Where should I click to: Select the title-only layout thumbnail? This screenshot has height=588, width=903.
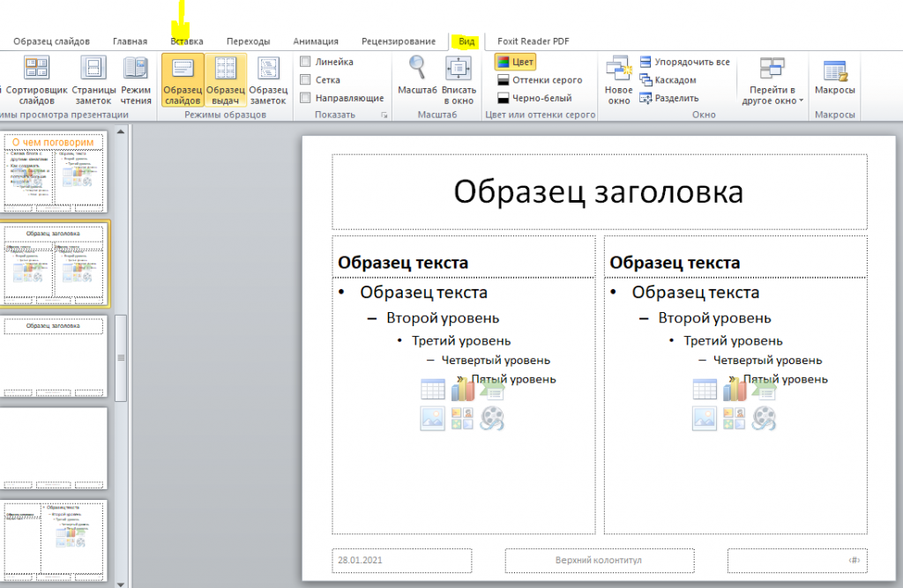point(54,356)
